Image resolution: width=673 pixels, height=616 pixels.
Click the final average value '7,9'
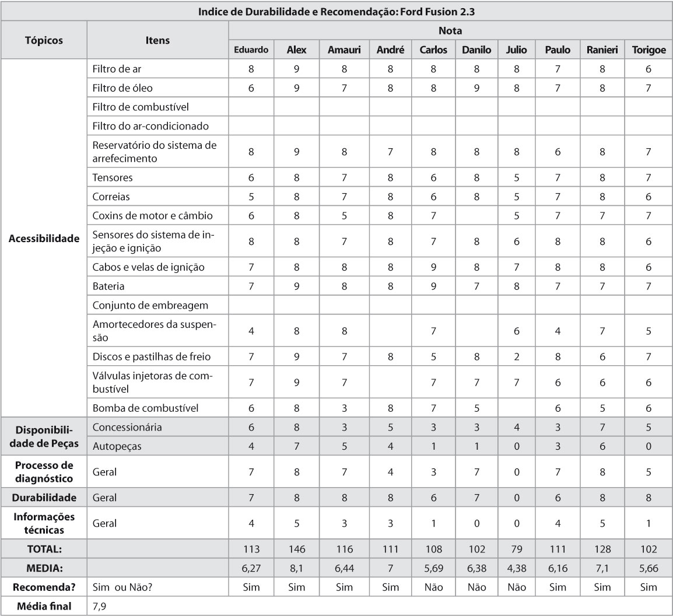[x=99, y=607]
